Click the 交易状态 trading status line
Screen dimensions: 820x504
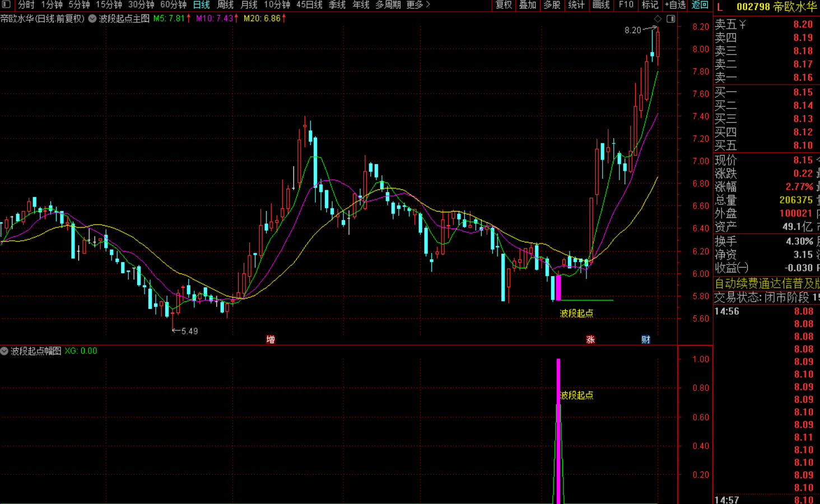tap(767, 297)
